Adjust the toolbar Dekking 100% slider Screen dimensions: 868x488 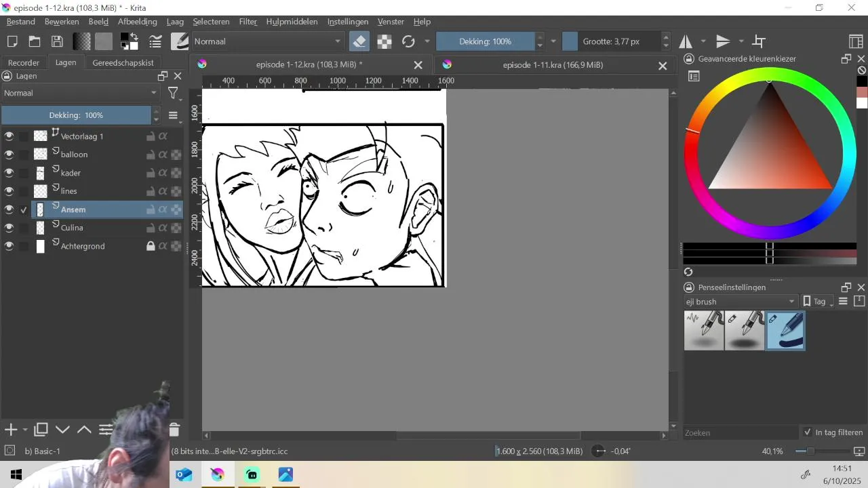[x=485, y=41]
